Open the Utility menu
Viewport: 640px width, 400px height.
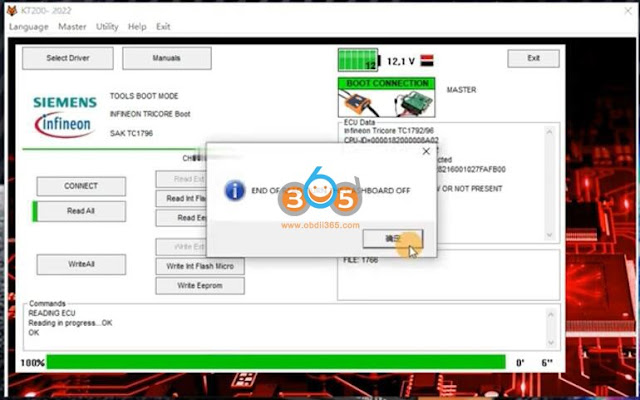[x=107, y=27]
